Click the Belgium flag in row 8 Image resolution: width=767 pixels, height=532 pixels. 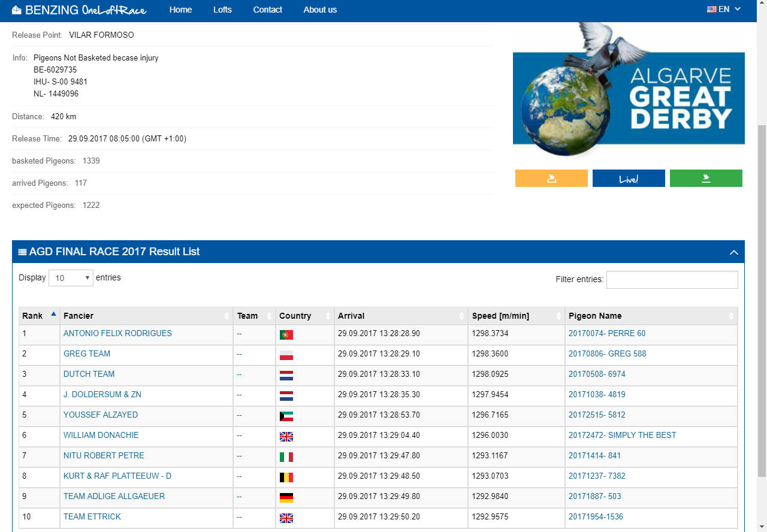coord(286,477)
